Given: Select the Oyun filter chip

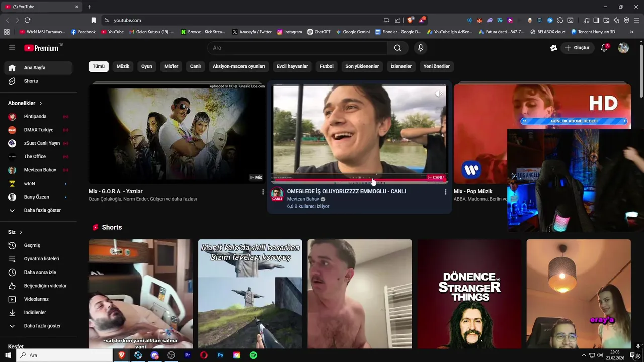Looking at the screenshot, I should [147, 66].
